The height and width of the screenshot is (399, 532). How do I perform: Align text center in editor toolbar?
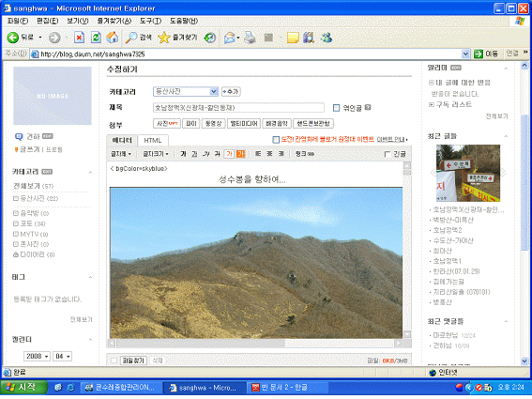(269, 154)
